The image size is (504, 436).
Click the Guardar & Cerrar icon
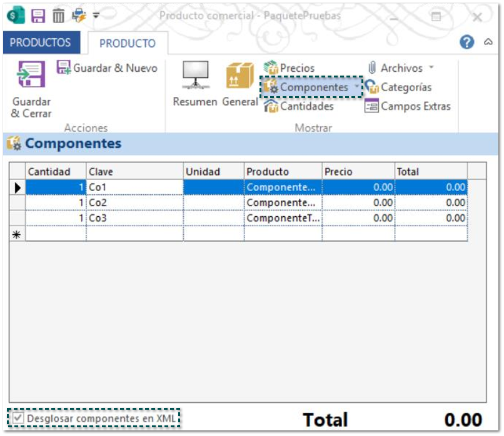pos(31,74)
